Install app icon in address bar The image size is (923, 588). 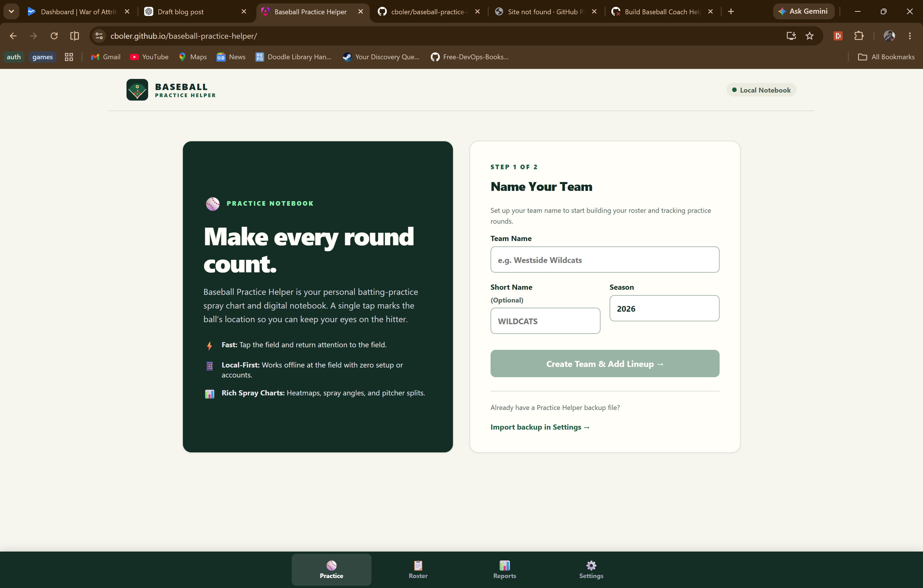point(791,36)
